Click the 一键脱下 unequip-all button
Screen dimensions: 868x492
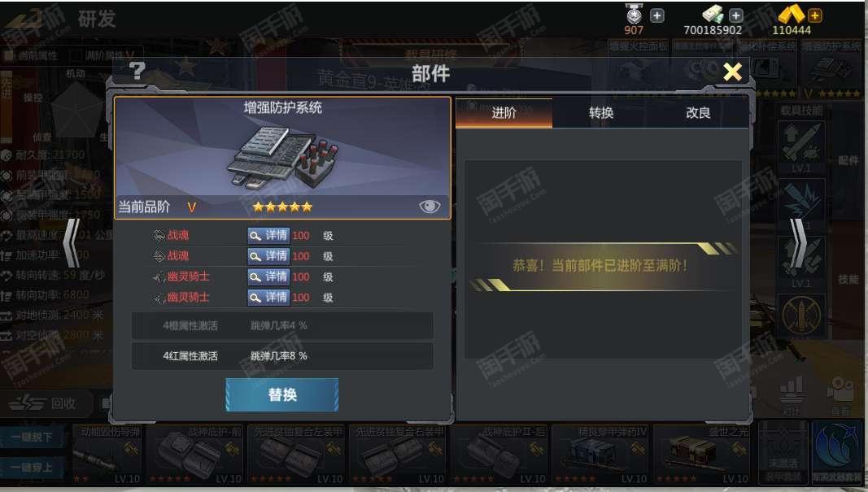tap(32, 437)
